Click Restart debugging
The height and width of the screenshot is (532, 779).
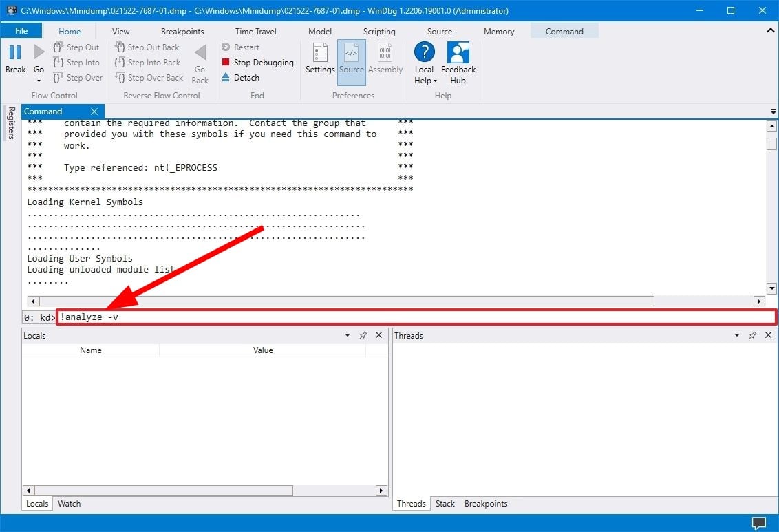240,47
